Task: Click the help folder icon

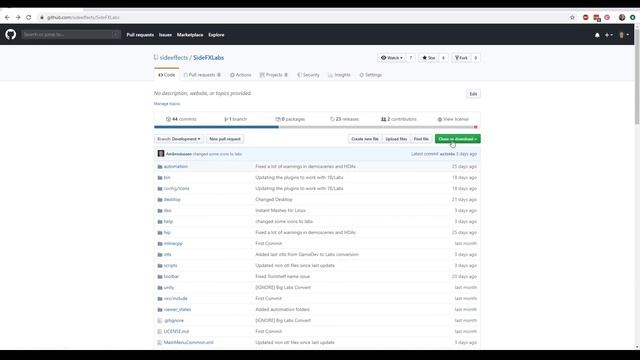Action: tap(160, 222)
